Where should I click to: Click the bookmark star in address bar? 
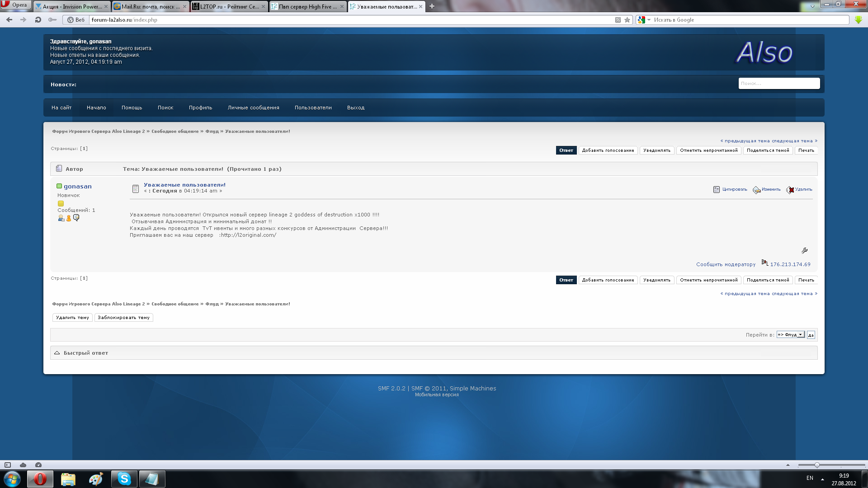pyautogui.click(x=627, y=20)
